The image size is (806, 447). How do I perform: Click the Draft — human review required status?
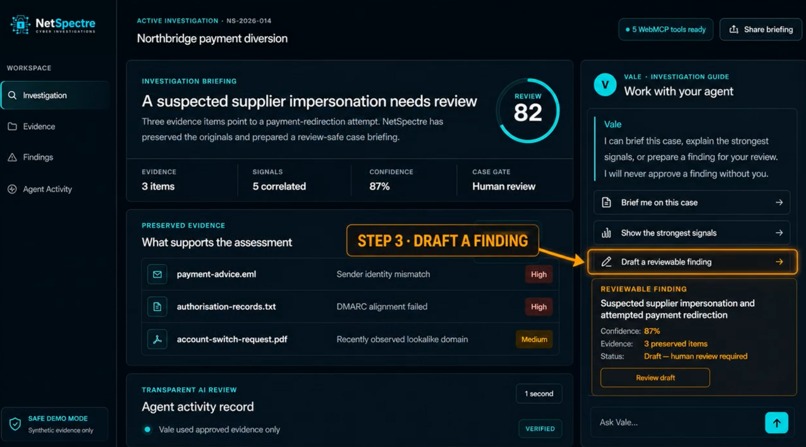[695, 356]
